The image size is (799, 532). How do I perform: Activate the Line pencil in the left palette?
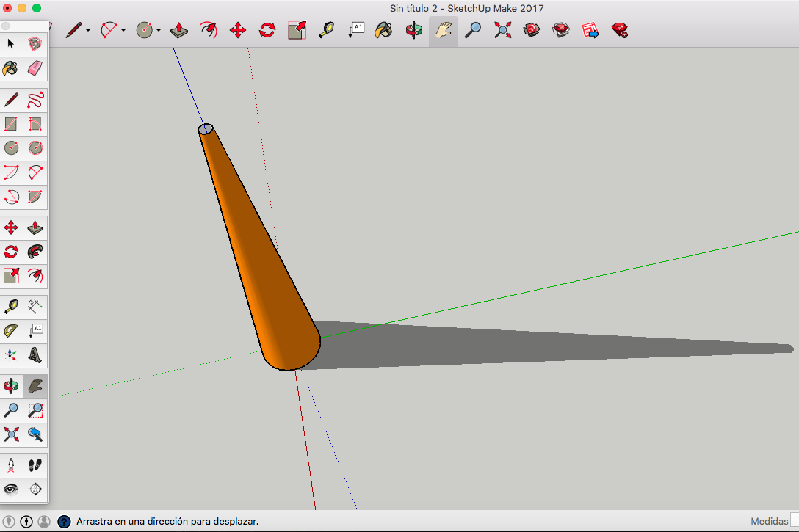point(11,100)
